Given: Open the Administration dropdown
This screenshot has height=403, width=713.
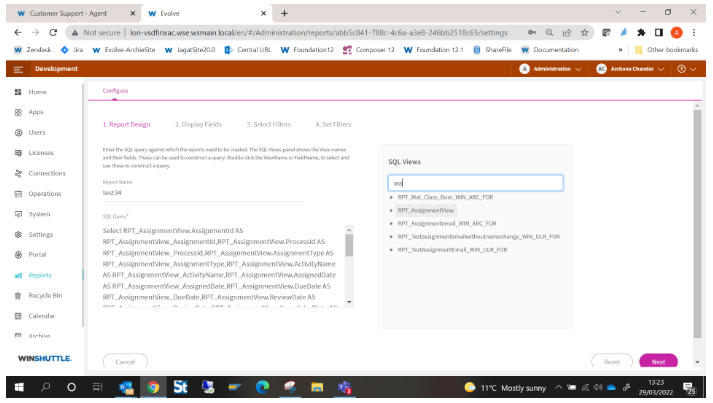Looking at the screenshot, I should point(551,68).
